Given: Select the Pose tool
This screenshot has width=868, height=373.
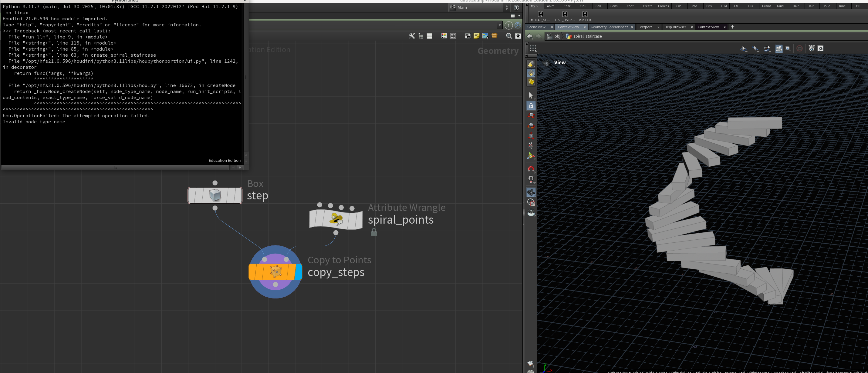Looking at the screenshot, I should click(x=531, y=146).
